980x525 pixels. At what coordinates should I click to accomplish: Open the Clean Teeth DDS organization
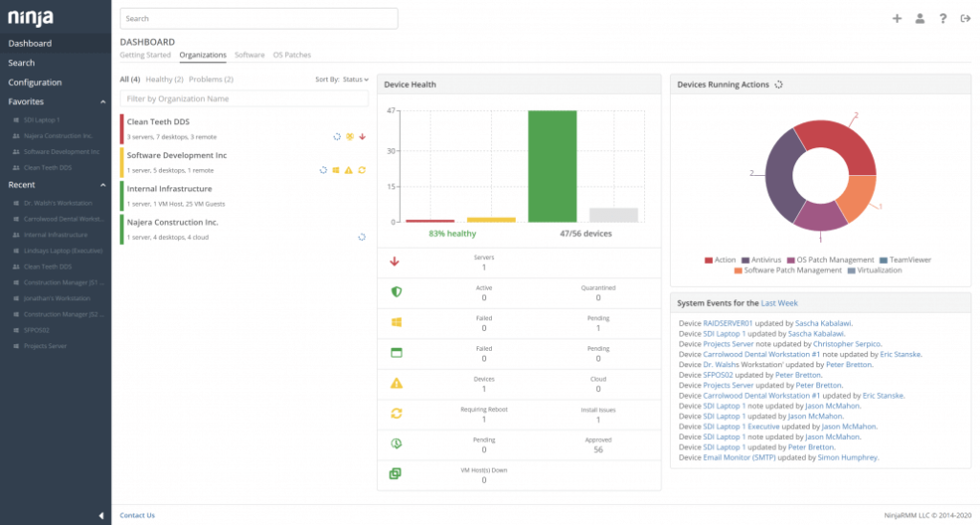pyautogui.click(x=158, y=121)
